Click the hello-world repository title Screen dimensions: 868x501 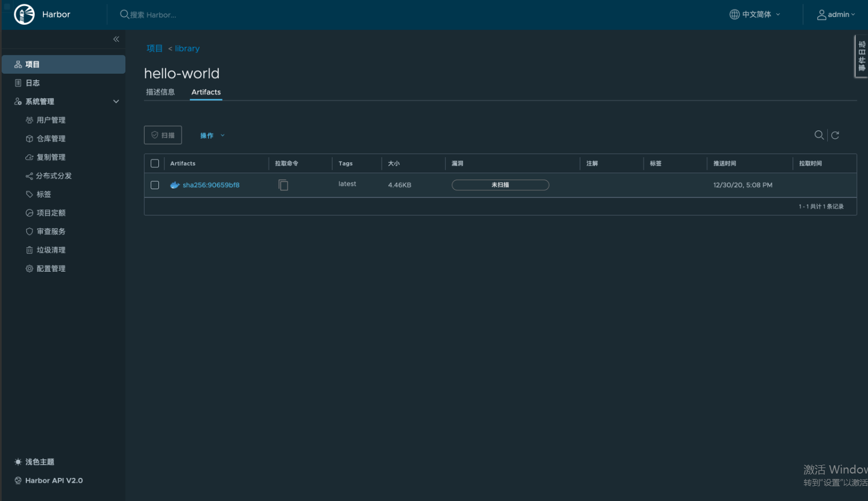[x=182, y=73]
